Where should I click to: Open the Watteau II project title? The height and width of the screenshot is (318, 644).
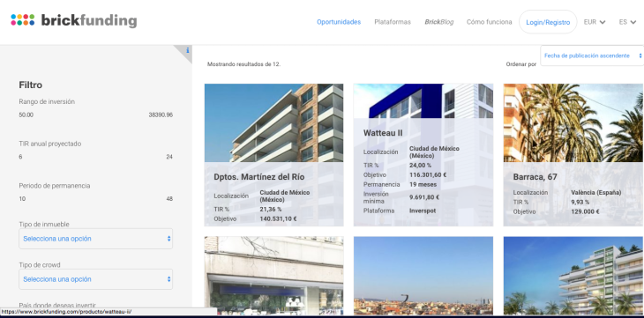(x=383, y=133)
